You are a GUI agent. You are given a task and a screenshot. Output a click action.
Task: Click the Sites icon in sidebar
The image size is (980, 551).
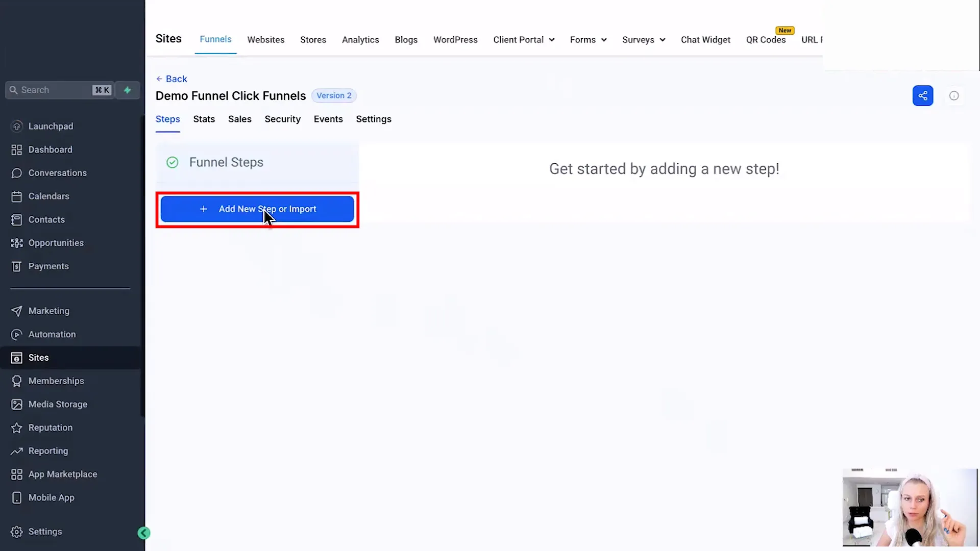point(17,358)
